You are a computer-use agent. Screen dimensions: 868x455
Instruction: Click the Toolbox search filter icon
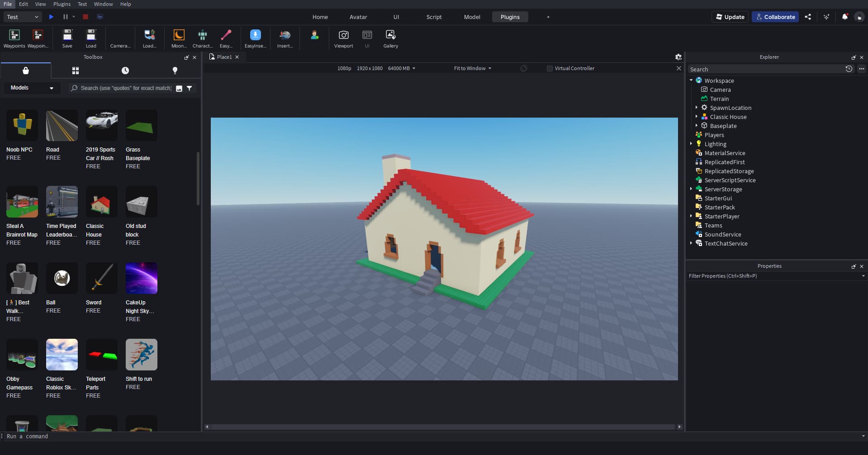(x=190, y=88)
